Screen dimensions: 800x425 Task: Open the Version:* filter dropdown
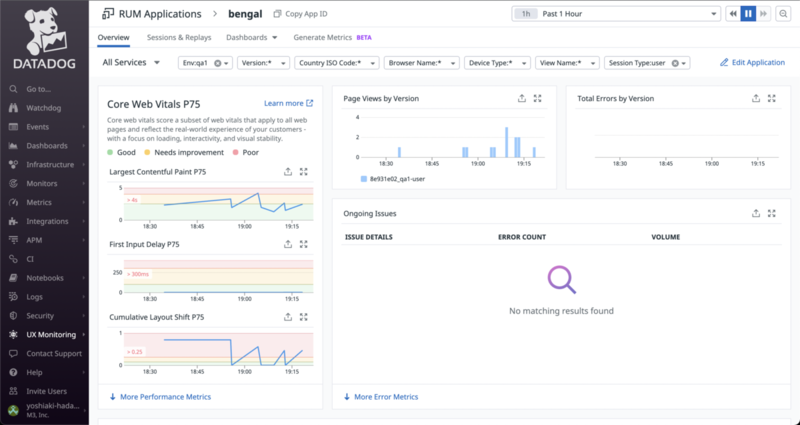tap(263, 63)
